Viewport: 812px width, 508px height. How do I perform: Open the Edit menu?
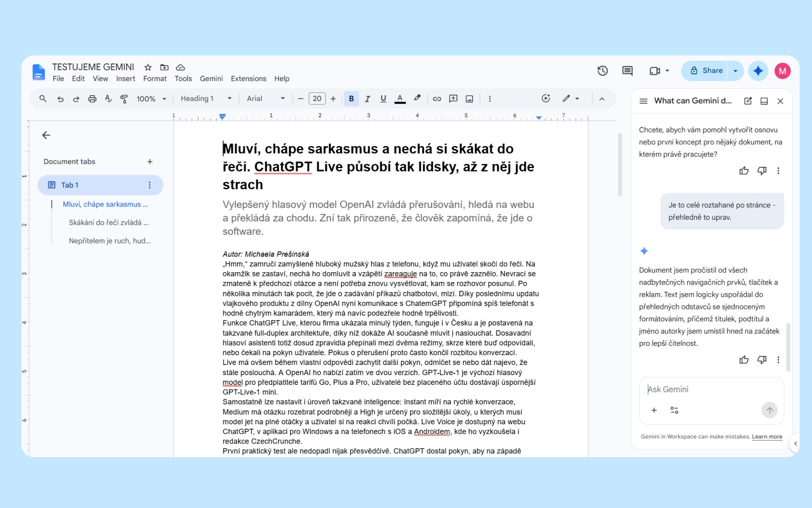pos(78,79)
